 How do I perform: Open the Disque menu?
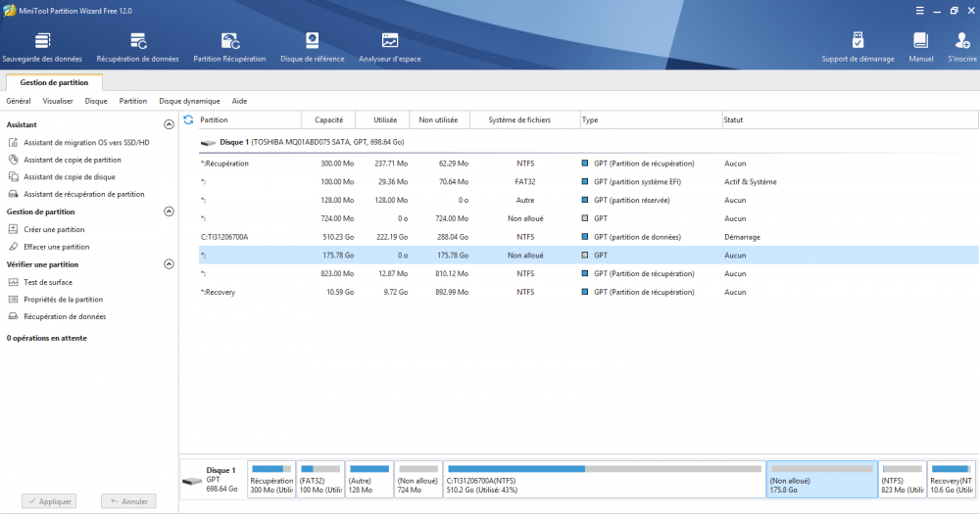pyautogui.click(x=96, y=101)
